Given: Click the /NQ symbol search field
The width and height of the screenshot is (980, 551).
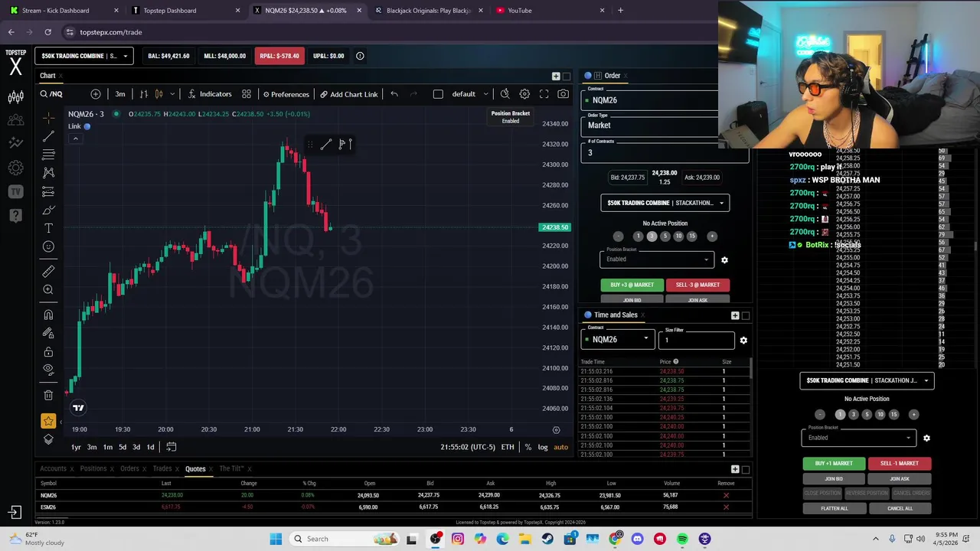Looking at the screenshot, I should [61, 94].
